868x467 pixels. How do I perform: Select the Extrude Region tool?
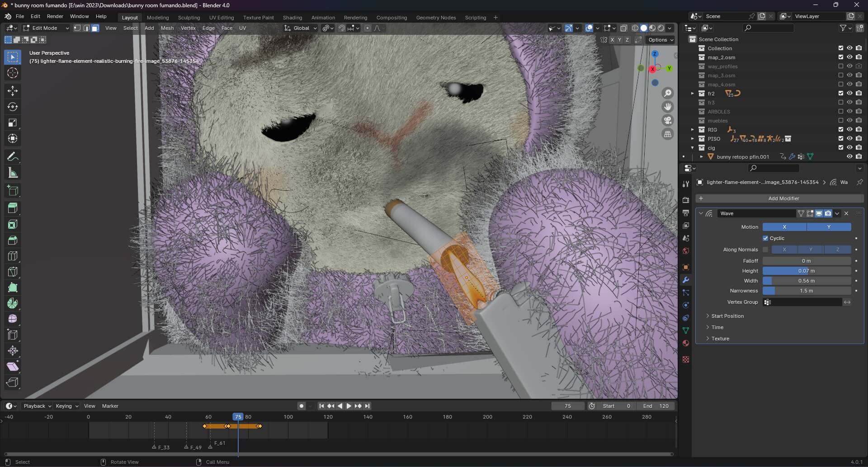click(13, 208)
